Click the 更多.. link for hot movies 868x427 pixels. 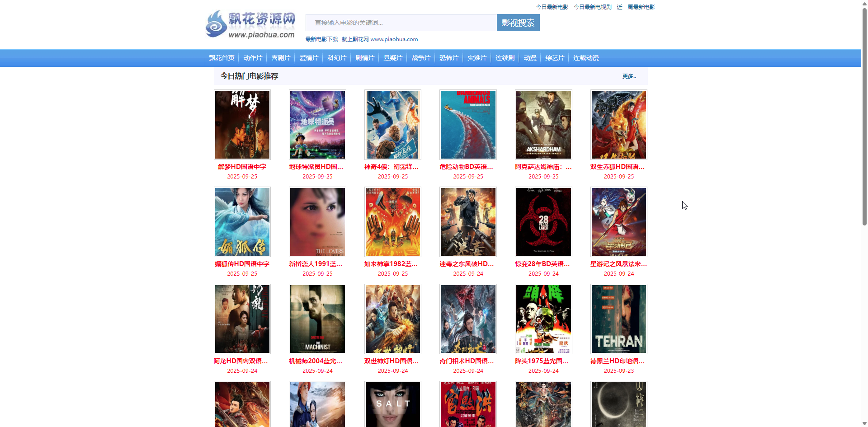(x=629, y=76)
